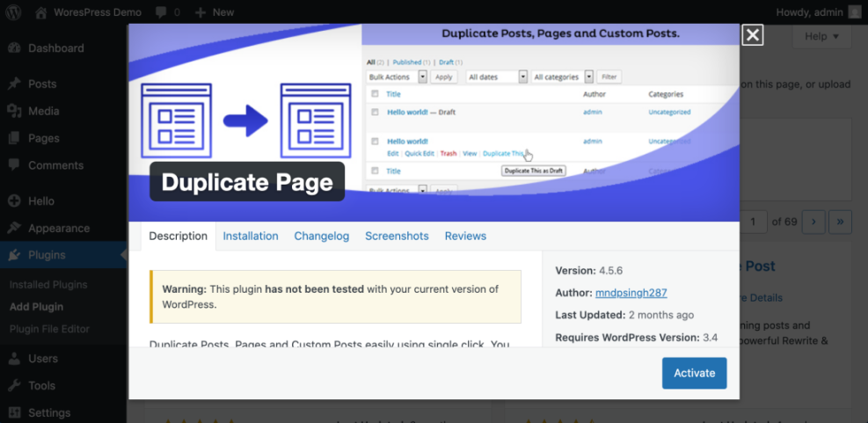868x423 pixels.
Task: Click Last Updated: 2 months ago text
Action: (x=624, y=315)
